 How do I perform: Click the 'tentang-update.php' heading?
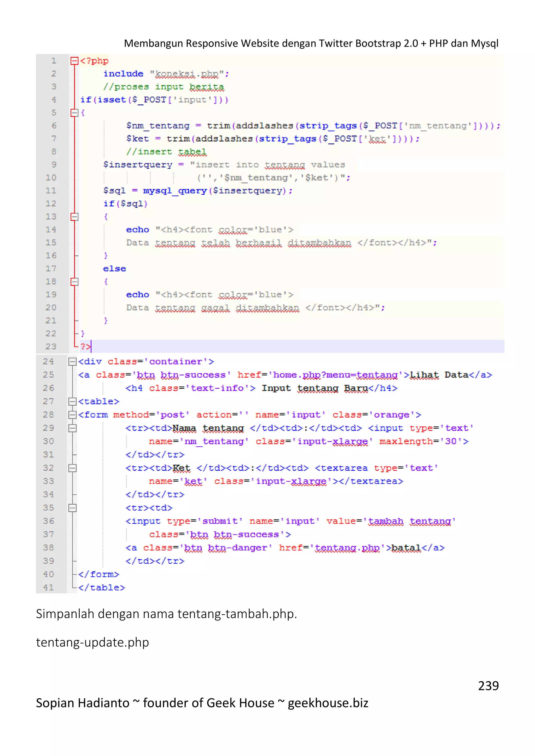[x=92, y=642]
